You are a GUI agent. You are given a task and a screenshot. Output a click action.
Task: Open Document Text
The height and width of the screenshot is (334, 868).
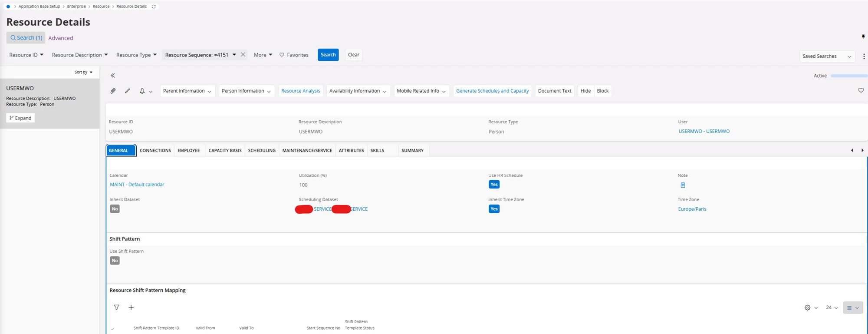click(x=555, y=91)
